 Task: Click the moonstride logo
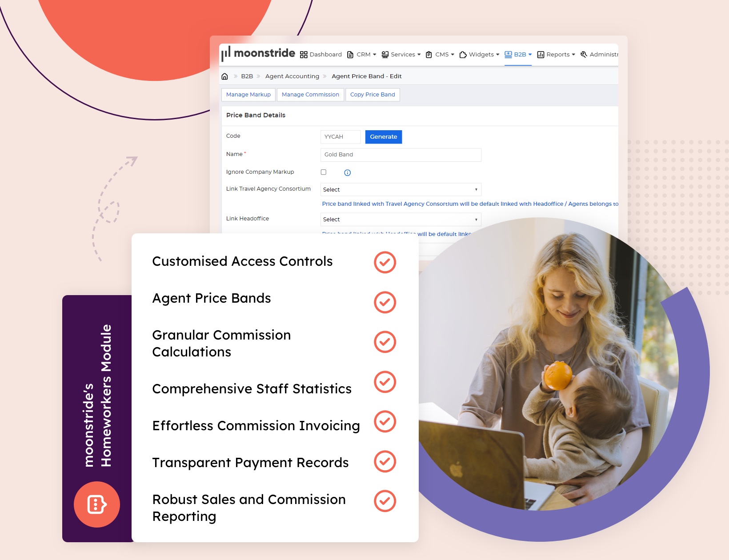pos(258,54)
